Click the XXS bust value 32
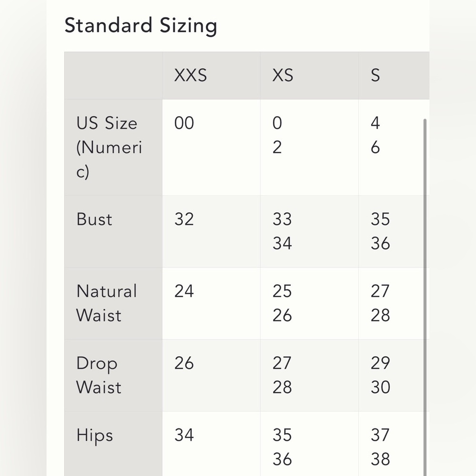Screen dimensions: 476x476 coord(184,219)
